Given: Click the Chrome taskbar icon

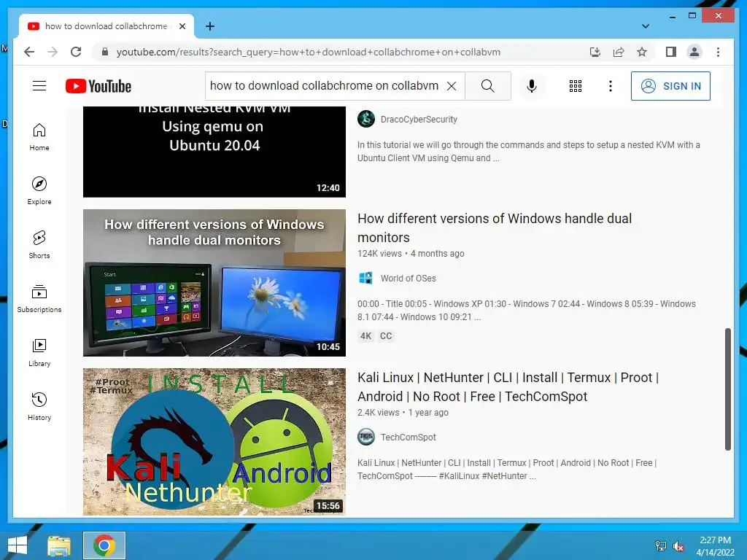Looking at the screenshot, I should point(104,545).
